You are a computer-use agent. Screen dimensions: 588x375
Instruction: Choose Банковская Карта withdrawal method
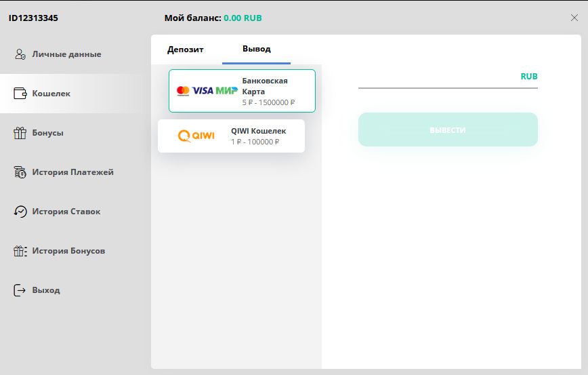point(242,91)
